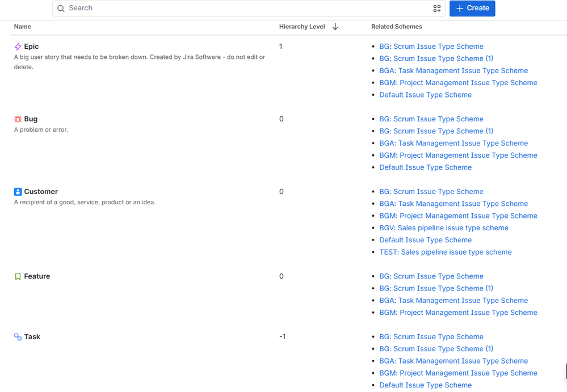Open Epic's BG: Scrum Issue Type Scheme link
This screenshot has width=567, height=392.
pyautogui.click(x=431, y=47)
